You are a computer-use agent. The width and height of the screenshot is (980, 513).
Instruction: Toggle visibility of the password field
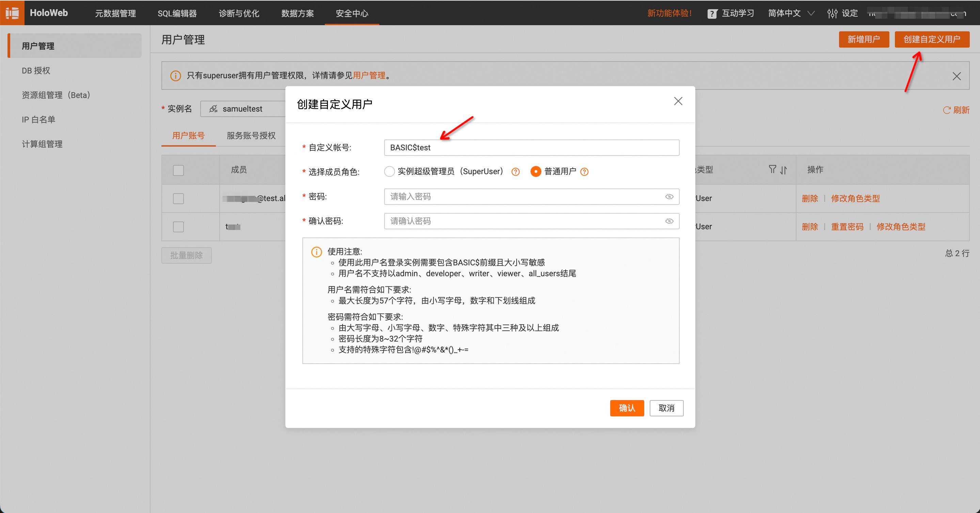[669, 197]
